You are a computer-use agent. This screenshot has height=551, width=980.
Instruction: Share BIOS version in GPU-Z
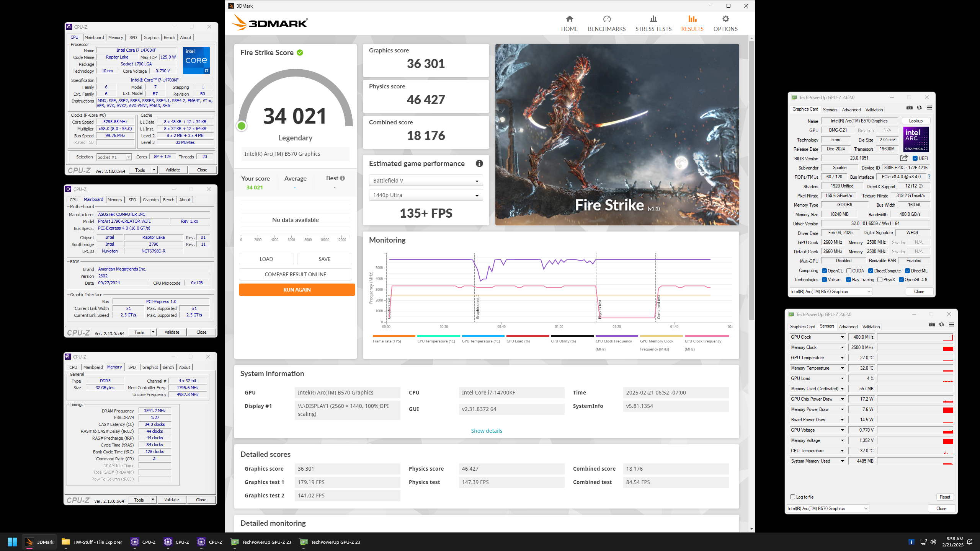904,158
